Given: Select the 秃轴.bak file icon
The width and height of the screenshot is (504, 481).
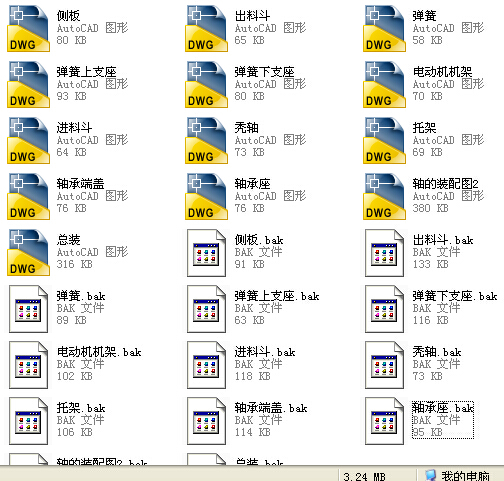Looking at the screenshot, I should 384,365.
